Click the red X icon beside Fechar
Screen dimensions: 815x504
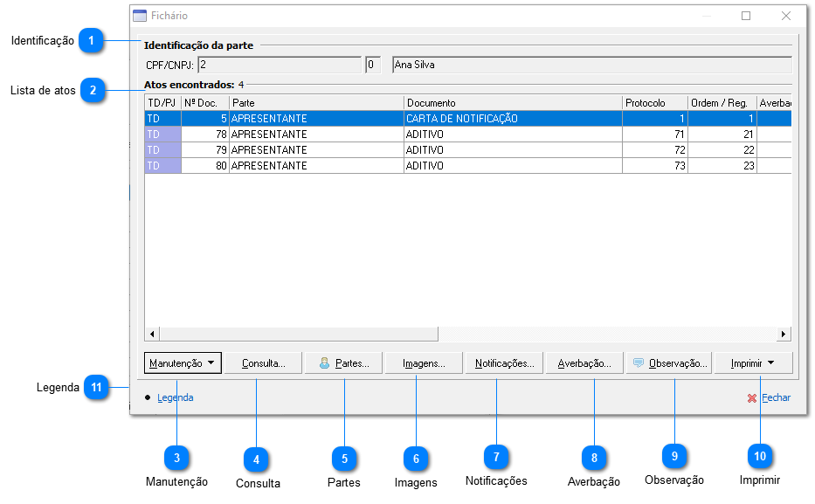[x=751, y=398]
